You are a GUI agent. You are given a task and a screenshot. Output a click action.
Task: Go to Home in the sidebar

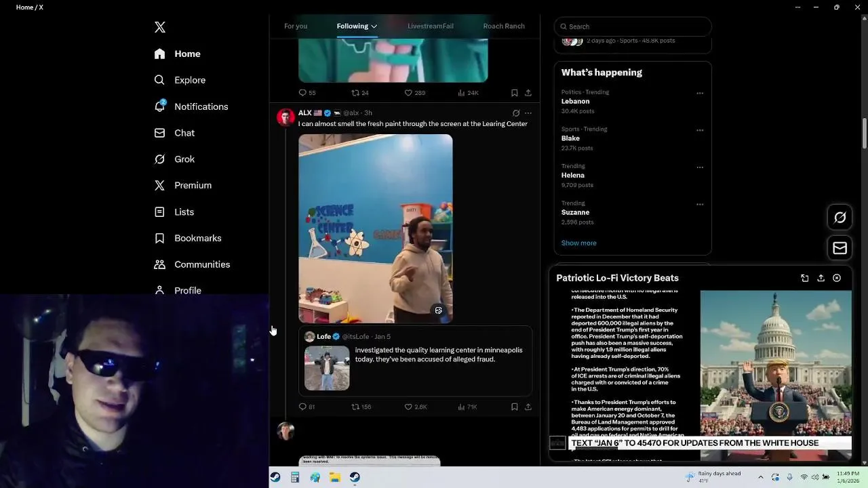(178, 54)
